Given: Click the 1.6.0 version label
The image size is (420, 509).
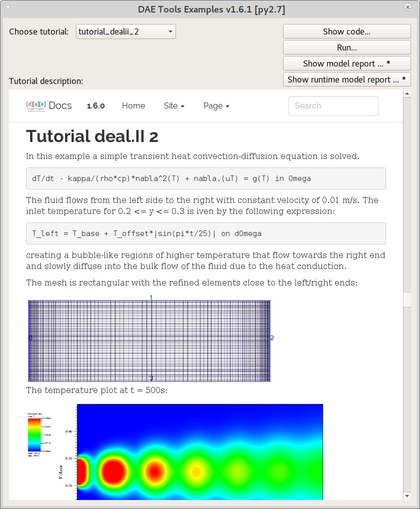Looking at the screenshot, I should click(95, 106).
